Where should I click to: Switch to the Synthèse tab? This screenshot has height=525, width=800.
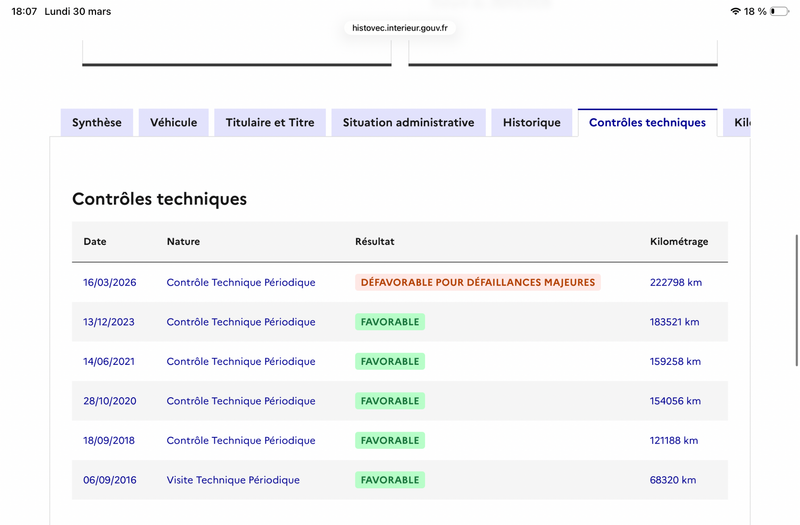[97, 123]
